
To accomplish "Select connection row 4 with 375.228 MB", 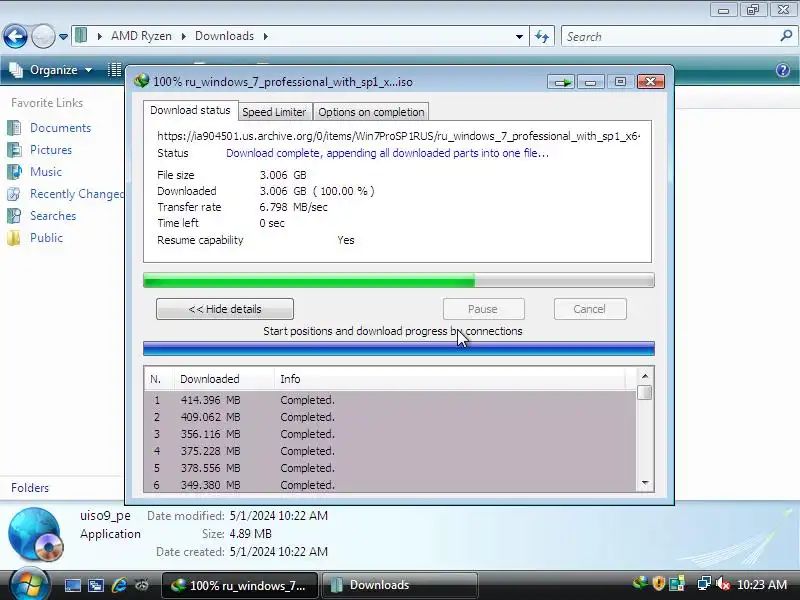I will (x=390, y=451).
